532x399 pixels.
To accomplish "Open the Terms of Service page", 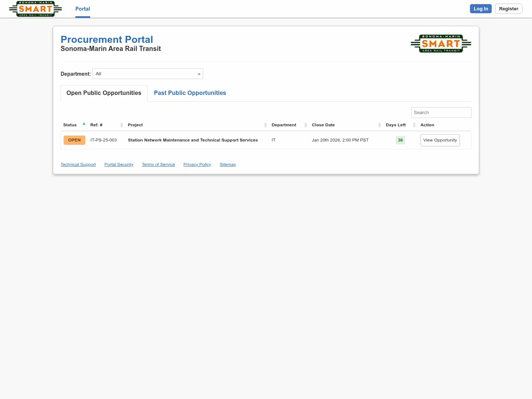I will [x=158, y=164].
